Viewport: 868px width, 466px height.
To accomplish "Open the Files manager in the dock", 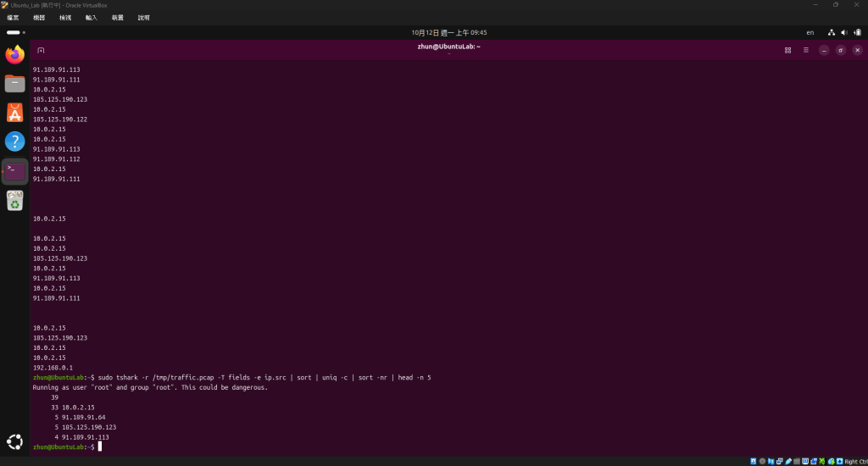I will coord(15,84).
